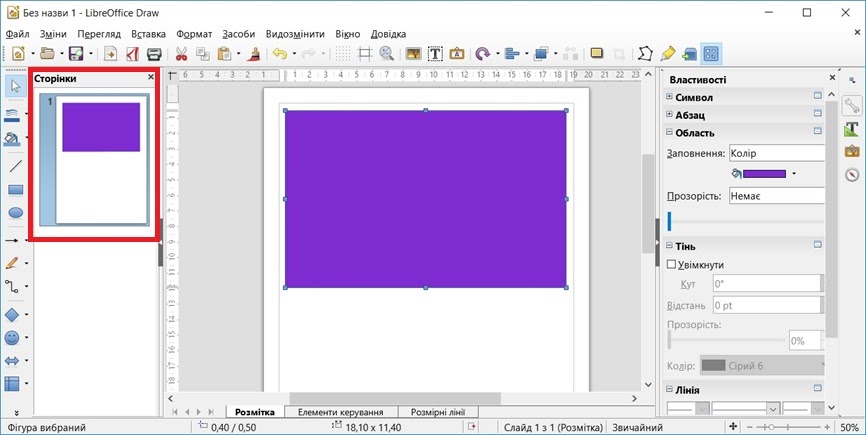The image size is (866, 435).
Task: Expand the Абзац section
Action: point(670,115)
